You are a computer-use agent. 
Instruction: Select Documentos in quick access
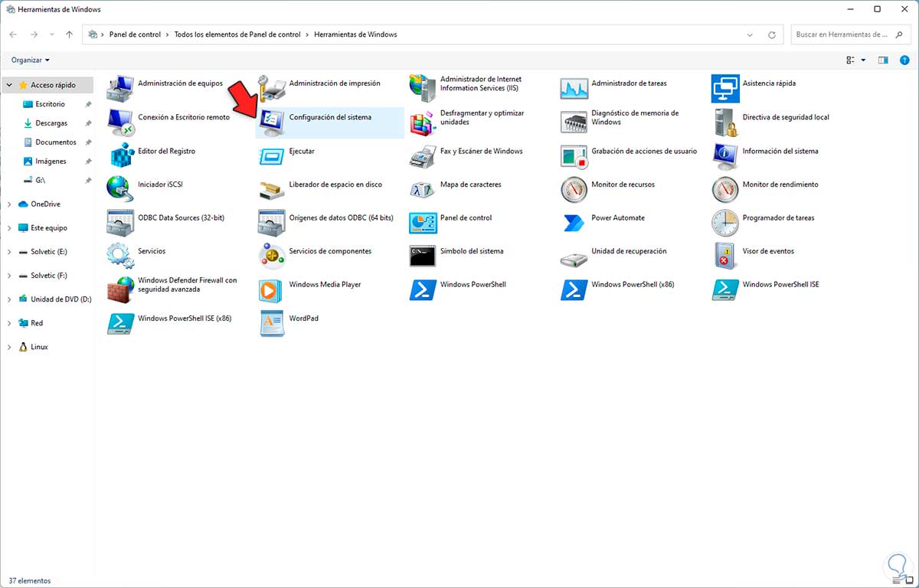pyautogui.click(x=55, y=142)
